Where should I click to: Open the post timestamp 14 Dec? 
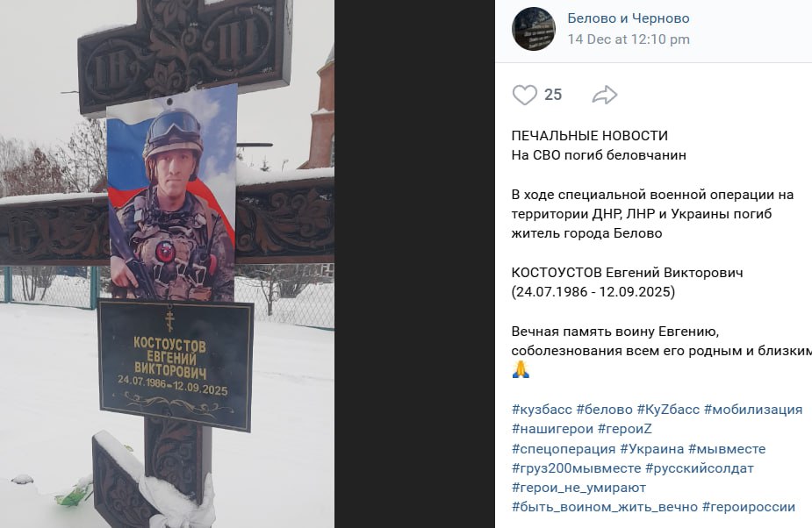tap(629, 39)
